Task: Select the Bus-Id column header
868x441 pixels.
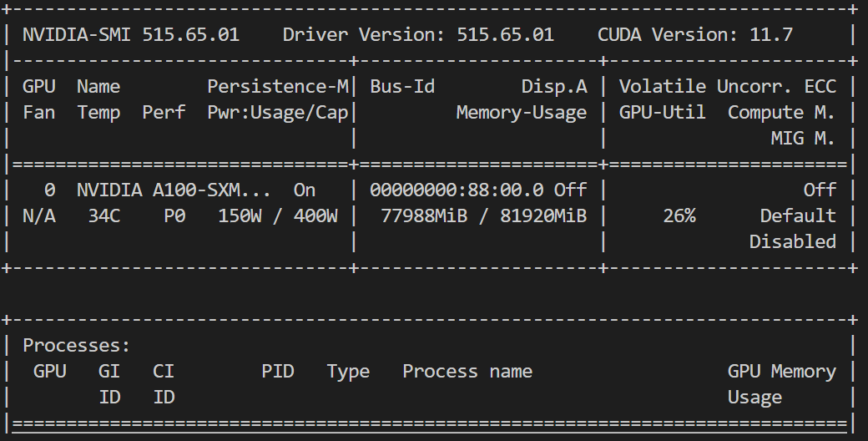Action: (402, 86)
